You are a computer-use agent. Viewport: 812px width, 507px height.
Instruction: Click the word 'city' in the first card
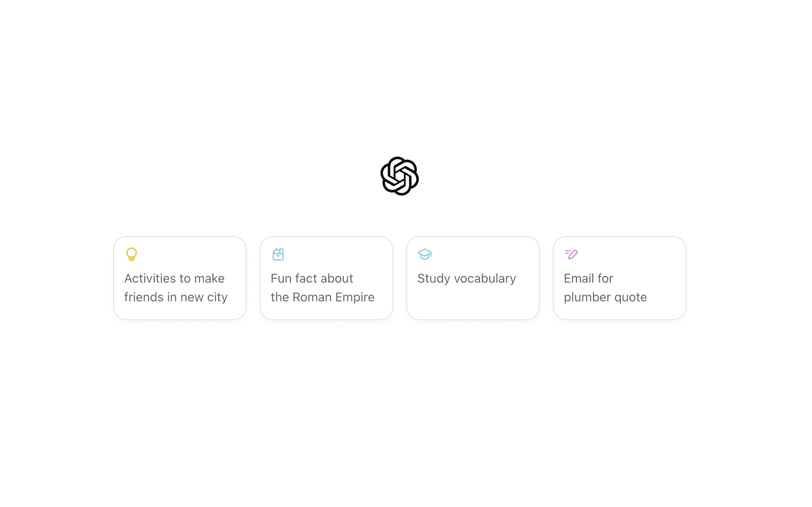click(217, 297)
